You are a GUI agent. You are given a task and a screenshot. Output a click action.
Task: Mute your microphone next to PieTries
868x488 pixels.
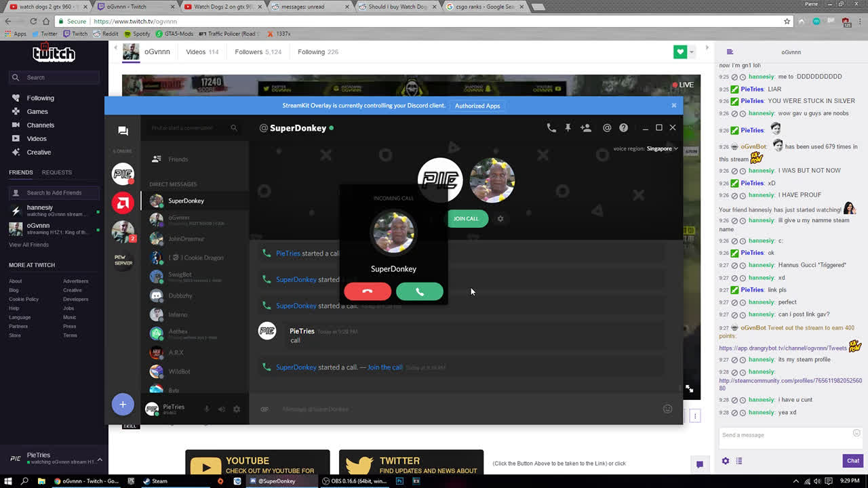207,409
